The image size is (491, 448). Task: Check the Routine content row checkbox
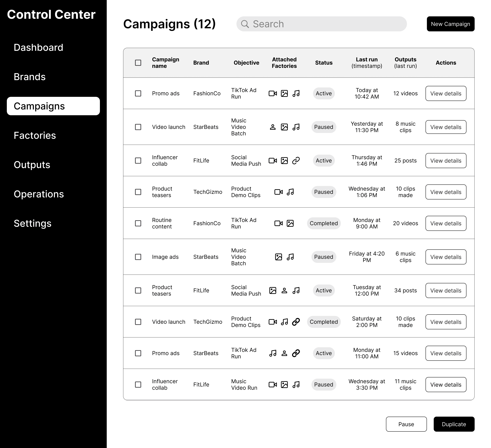coord(138,223)
